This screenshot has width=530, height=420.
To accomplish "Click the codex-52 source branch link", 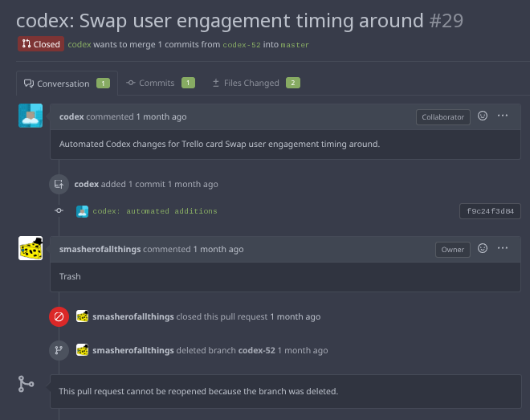I will coord(242,45).
